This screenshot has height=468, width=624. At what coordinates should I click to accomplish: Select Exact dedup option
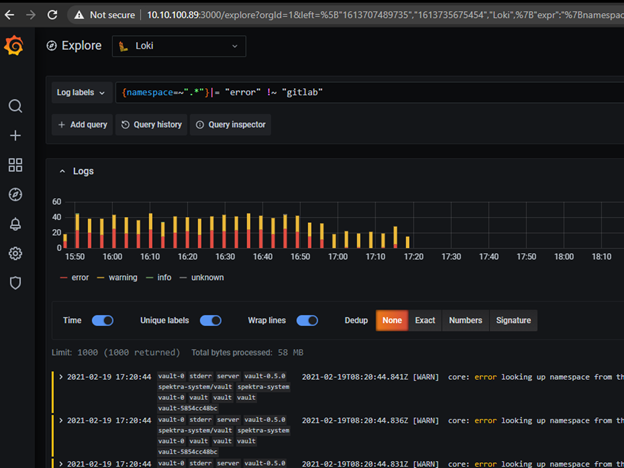(x=425, y=320)
